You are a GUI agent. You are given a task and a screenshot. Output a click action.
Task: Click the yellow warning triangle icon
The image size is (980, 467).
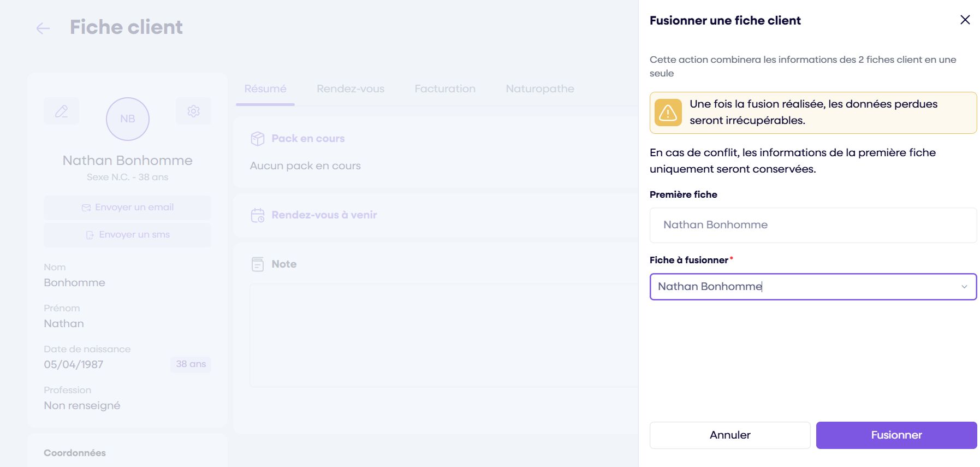(668, 113)
